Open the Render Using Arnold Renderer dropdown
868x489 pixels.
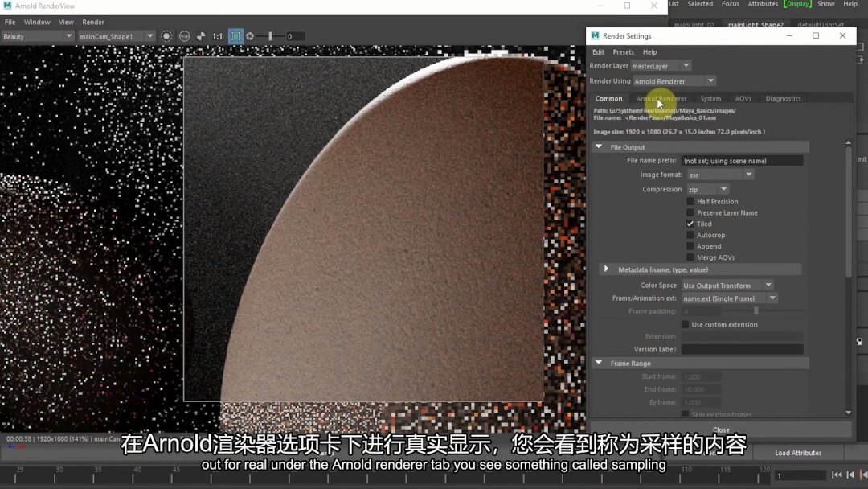pos(674,81)
